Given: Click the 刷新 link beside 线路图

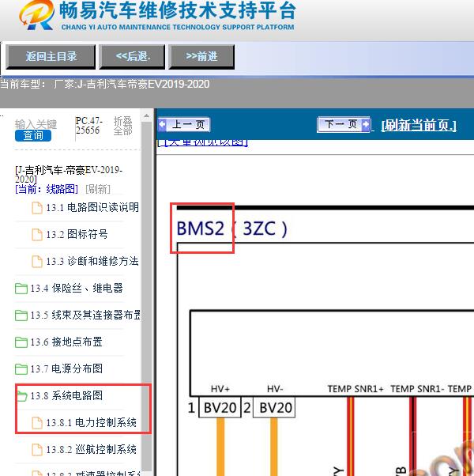Looking at the screenshot, I should tap(98, 189).
